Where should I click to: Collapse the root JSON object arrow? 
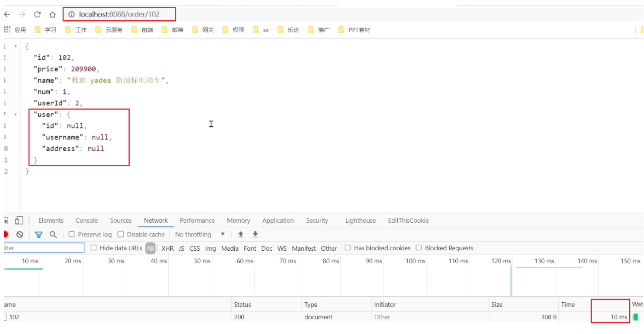pyautogui.click(x=16, y=46)
